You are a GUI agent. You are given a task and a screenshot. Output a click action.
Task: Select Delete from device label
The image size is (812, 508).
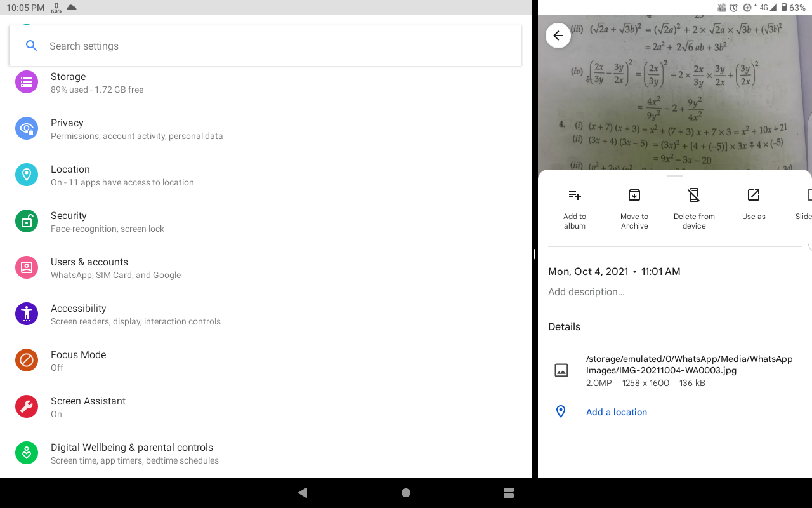pos(694,221)
